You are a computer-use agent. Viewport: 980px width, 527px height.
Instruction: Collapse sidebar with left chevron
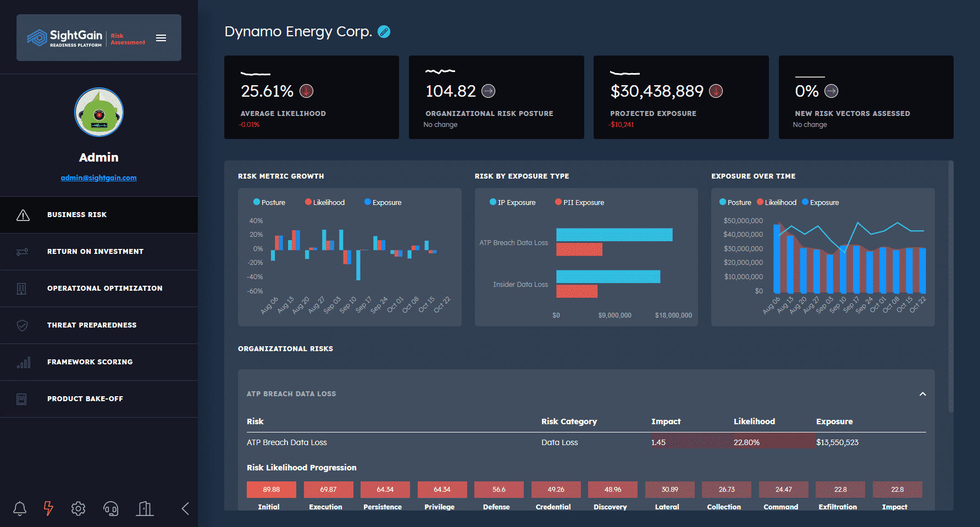point(185,508)
